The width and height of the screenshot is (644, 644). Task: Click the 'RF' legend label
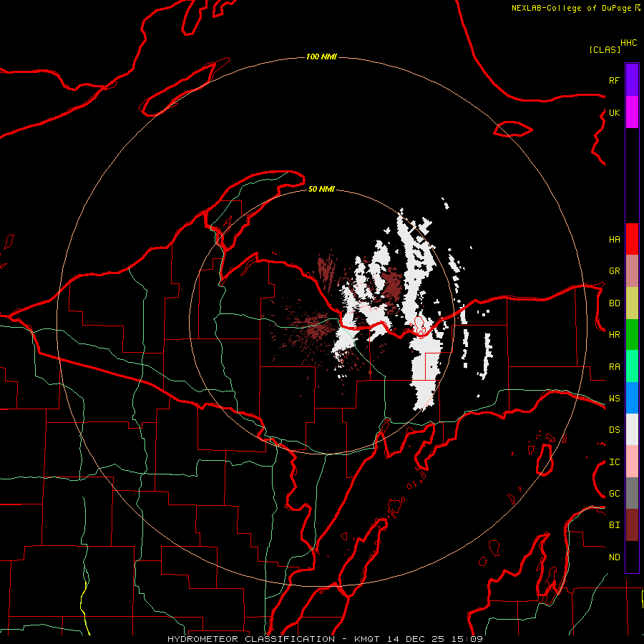(x=614, y=80)
